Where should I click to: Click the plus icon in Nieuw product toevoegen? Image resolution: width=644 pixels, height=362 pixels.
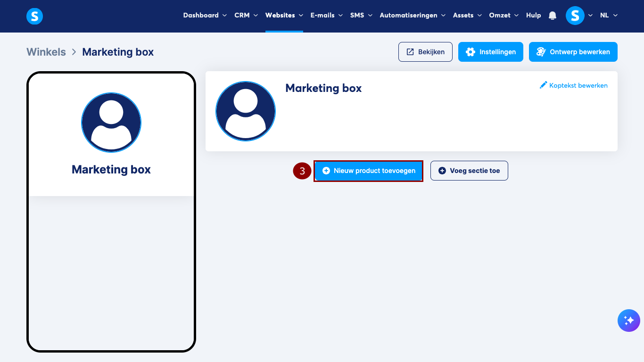pos(326,171)
